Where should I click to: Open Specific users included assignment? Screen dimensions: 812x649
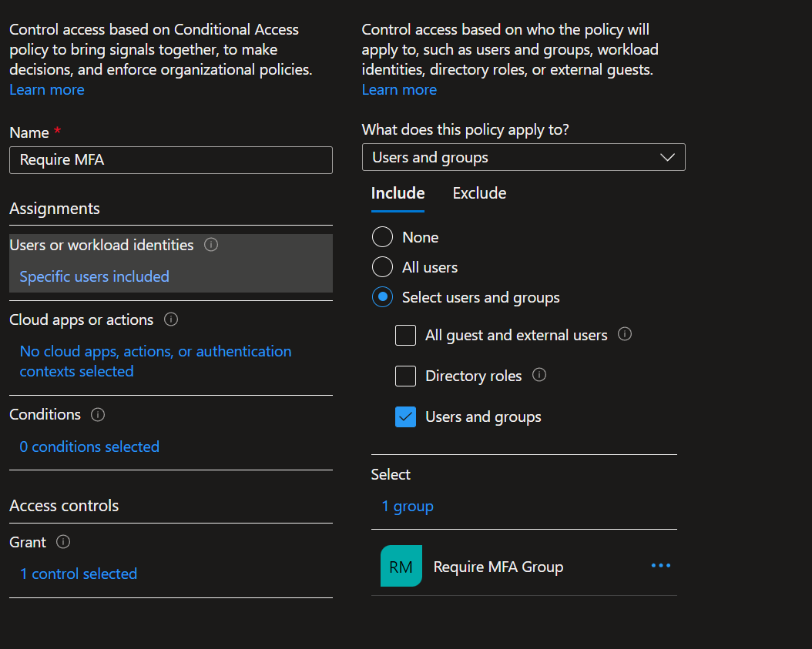point(94,276)
